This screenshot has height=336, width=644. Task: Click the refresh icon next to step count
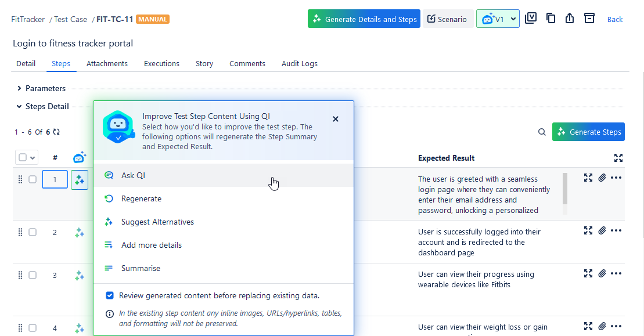[56, 132]
